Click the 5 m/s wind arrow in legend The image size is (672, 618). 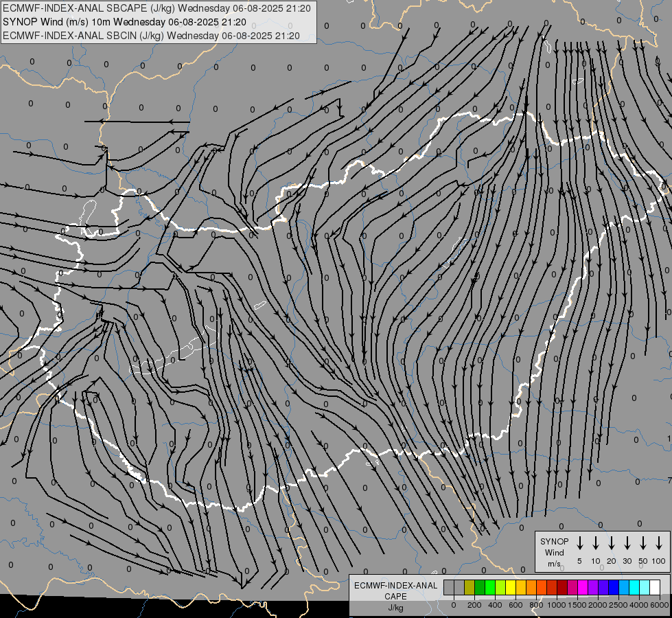[x=579, y=543]
